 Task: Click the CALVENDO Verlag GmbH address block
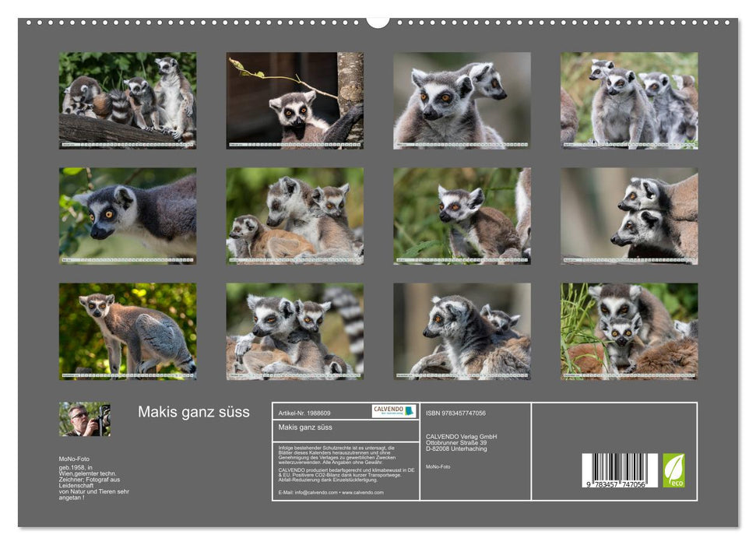point(462,443)
